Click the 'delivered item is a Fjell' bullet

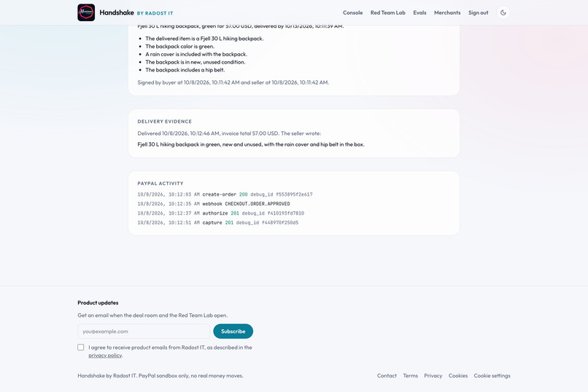204,39
